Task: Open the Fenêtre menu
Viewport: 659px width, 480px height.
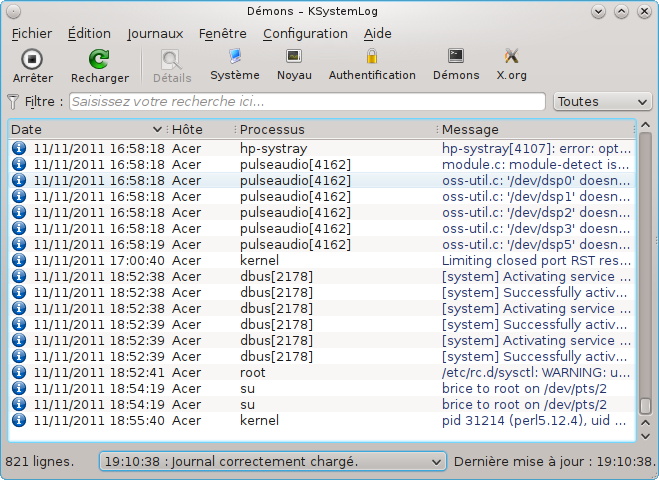Action: pos(223,34)
